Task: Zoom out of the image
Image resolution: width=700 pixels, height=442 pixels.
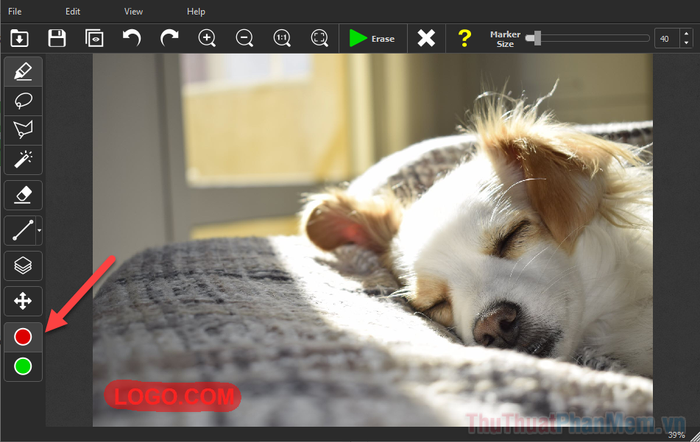Action: pos(244,38)
